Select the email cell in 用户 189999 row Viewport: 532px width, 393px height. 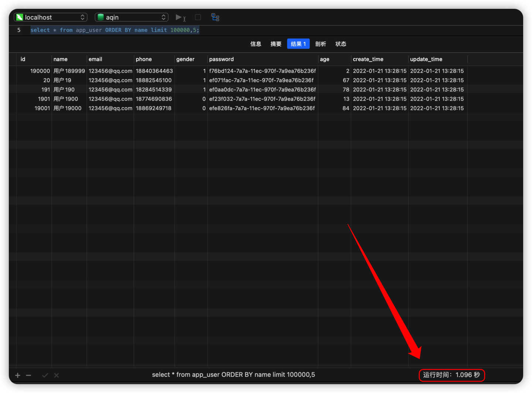point(110,71)
